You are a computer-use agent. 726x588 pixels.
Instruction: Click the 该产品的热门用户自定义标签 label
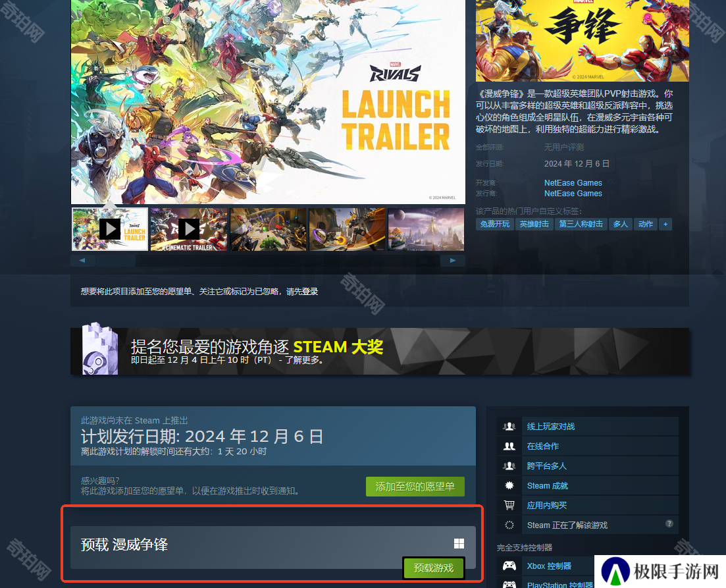529,211
